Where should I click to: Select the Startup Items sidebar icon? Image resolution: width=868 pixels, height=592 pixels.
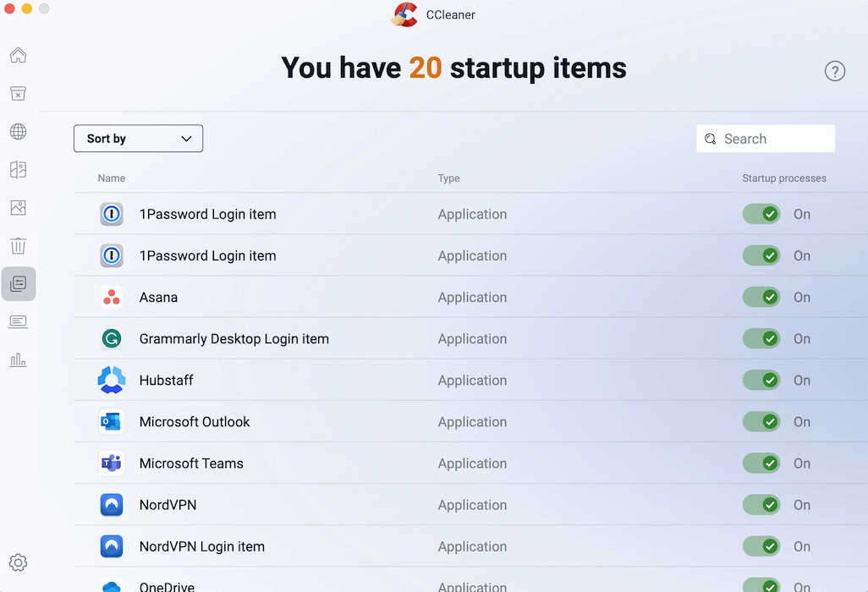click(x=18, y=283)
